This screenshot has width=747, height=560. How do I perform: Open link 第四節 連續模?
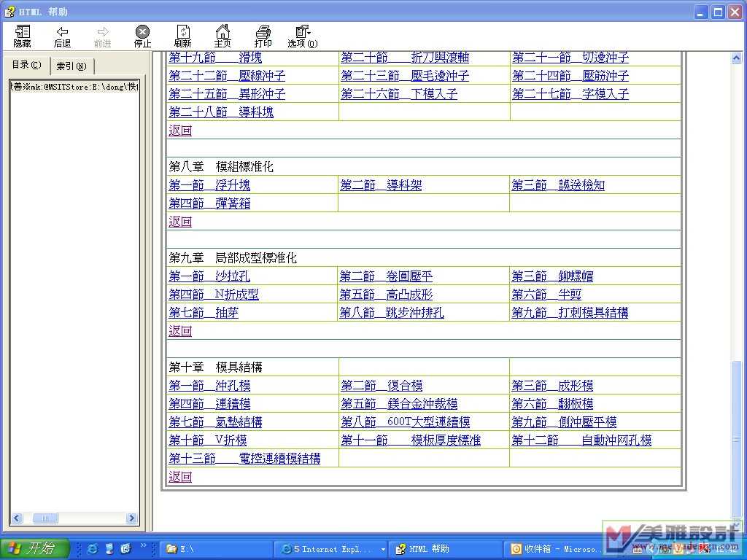click(x=209, y=404)
